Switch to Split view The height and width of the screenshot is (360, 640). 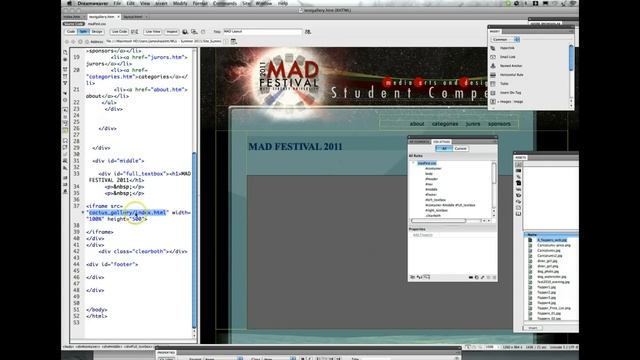pos(83,31)
